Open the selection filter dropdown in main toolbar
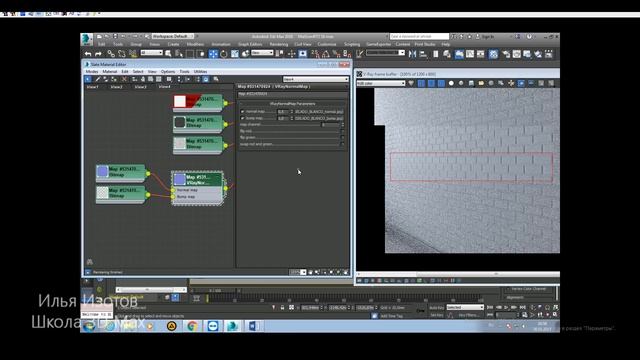The width and height of the screenshot is (640, 360). (151, 53)
